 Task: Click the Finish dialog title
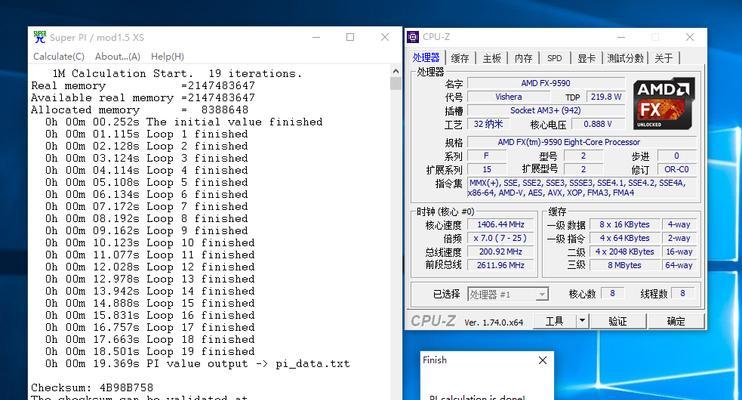[x=434, y=360]
